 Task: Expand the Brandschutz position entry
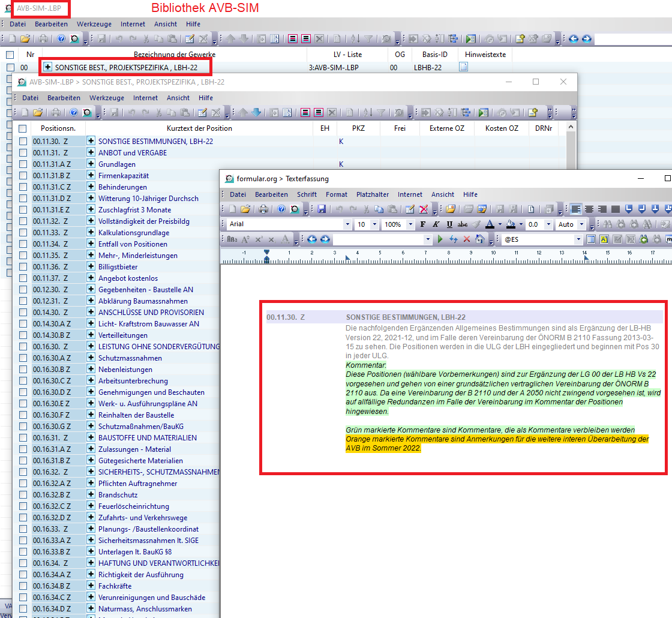click(91, 495)
